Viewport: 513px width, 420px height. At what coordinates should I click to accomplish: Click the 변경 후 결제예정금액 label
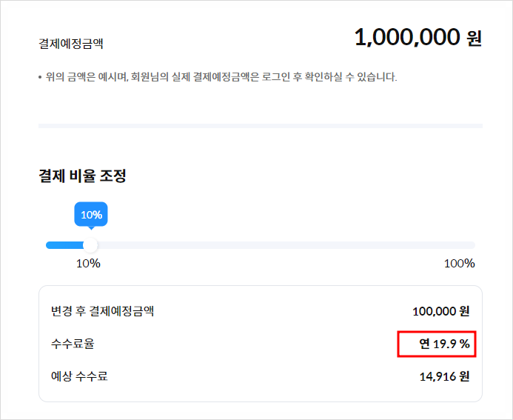[x=102, y=311]
